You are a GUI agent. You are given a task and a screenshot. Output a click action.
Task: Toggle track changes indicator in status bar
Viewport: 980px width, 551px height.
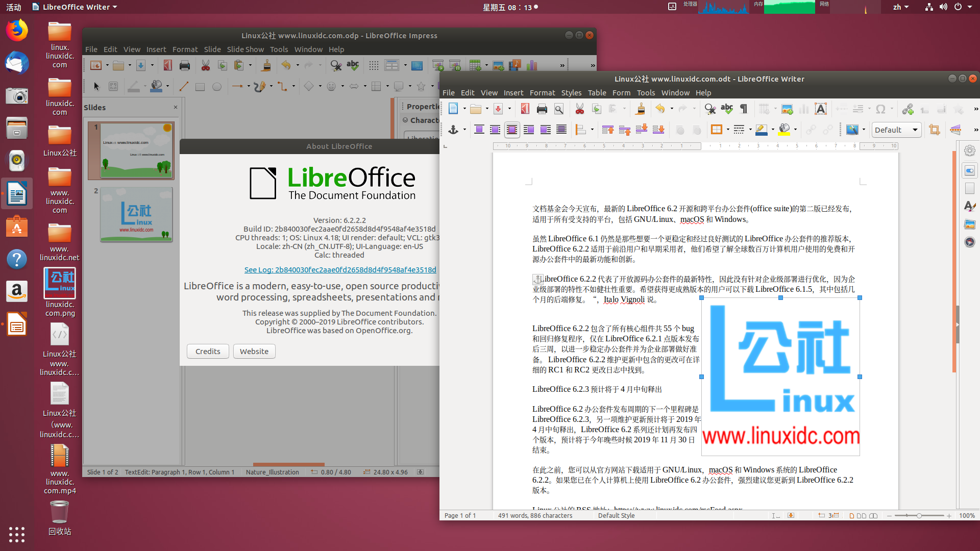click(791, 515)
